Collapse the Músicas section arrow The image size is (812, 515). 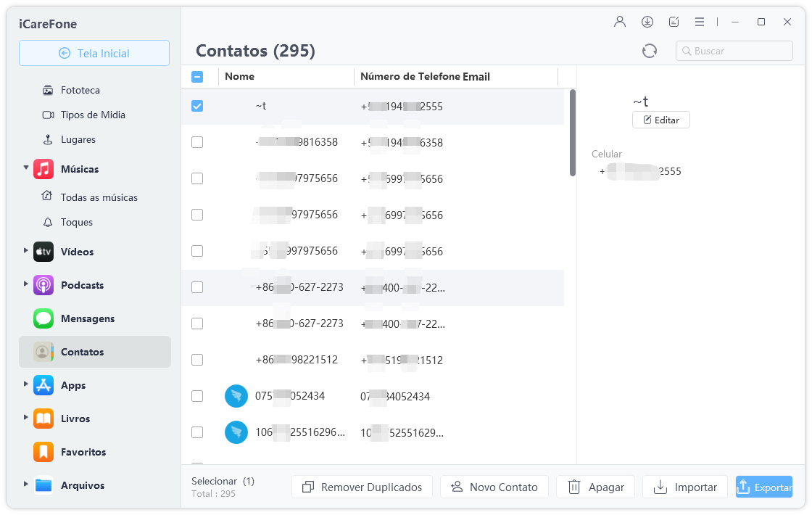(26, 168)
